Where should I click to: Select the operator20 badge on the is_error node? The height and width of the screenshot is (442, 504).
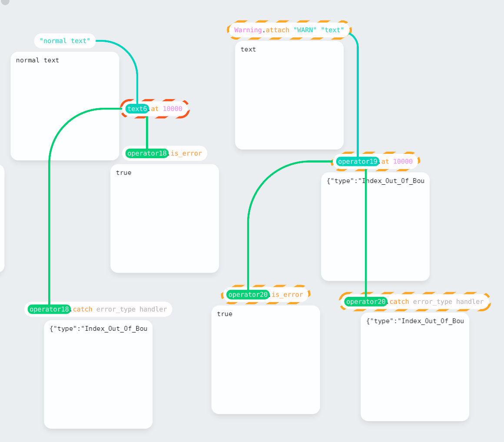tap(248, 294)
